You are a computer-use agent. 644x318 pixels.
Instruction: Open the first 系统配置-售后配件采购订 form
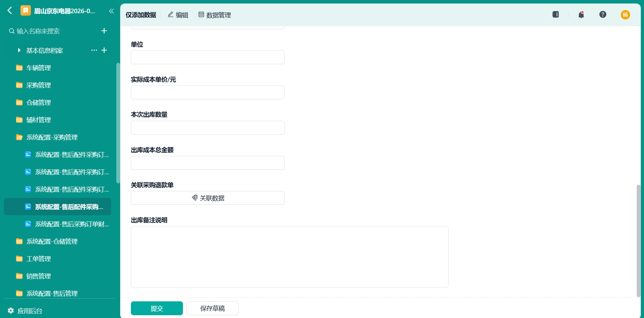pos(58,154)
